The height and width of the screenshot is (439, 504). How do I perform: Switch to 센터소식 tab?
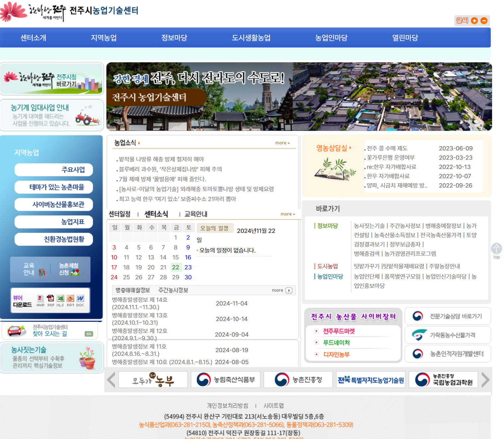[x=156, y=214]
